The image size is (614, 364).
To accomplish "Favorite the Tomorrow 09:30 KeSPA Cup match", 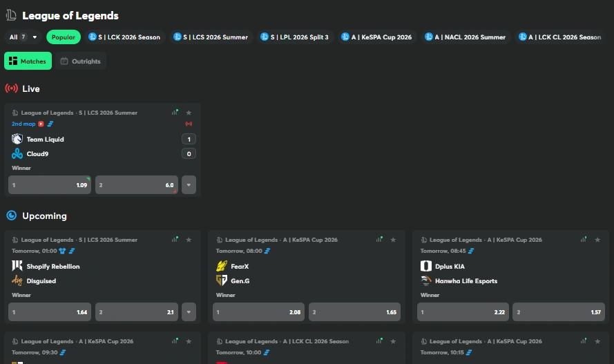I will (x=189, y=341).
